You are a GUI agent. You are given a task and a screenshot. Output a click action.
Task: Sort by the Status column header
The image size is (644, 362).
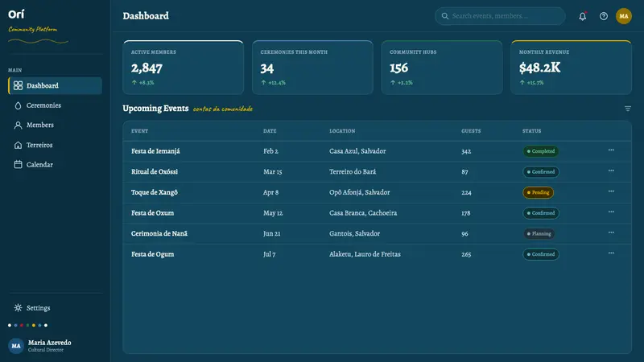[x=531, y=131]
